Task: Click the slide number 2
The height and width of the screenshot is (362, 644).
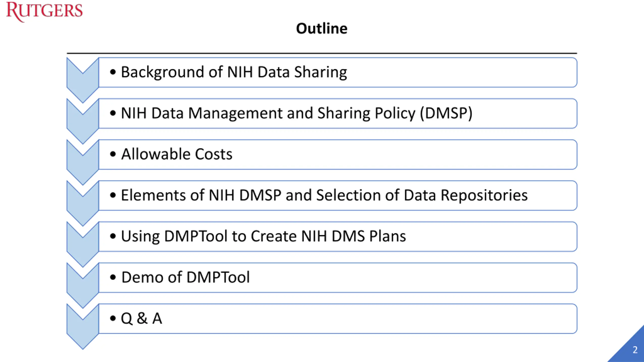Action: [635, 350]
